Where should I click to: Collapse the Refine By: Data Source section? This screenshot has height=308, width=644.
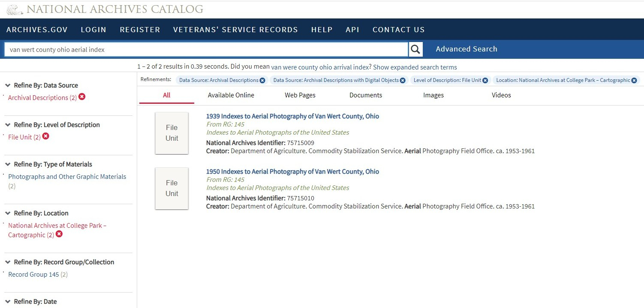click(x=8, y=85)
